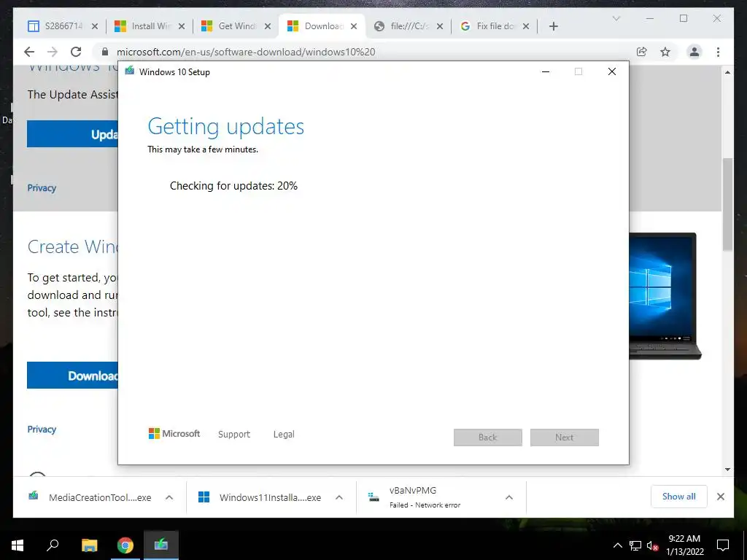Image resolution: width=747 pixels, height=560 pixels.
Task: Click the upper Privacy link on webpage
Action: [42, 187]
